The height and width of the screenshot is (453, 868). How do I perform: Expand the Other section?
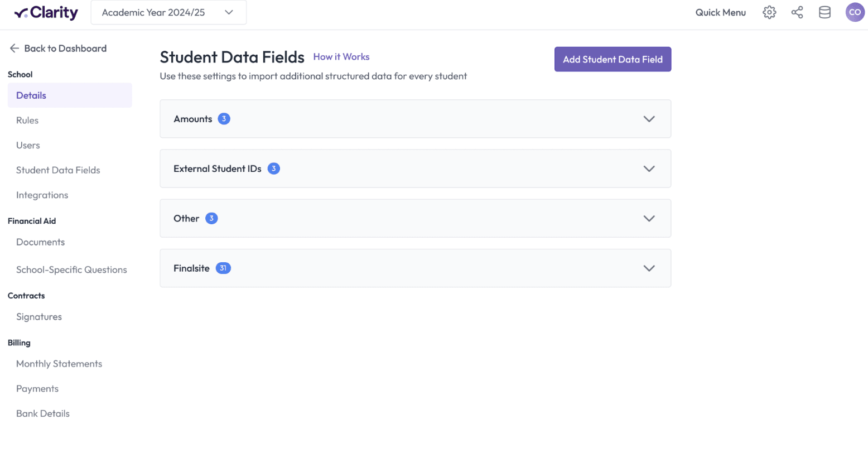(649, 218)
